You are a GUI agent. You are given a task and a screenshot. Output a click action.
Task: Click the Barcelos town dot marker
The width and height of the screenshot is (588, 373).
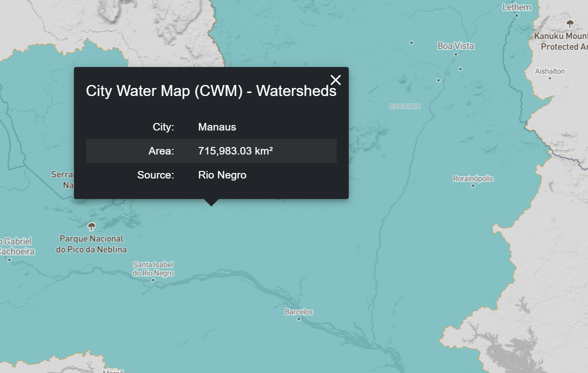299,319
